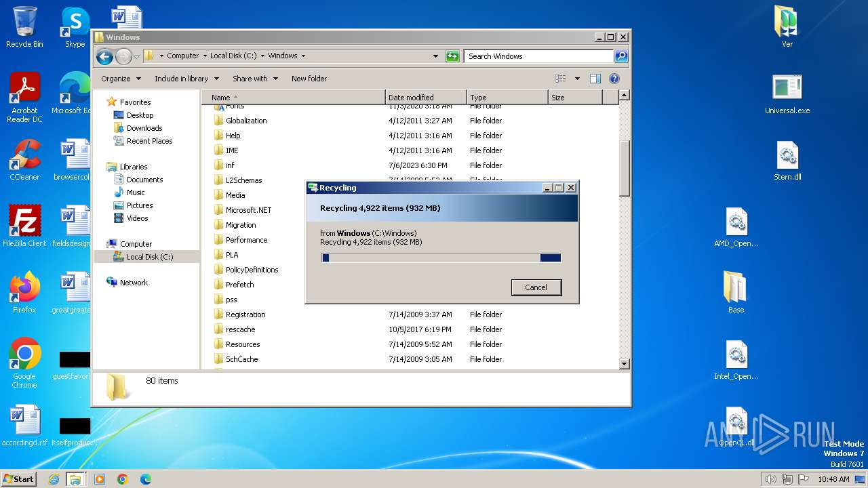Open the Organize dropdown menu

(121, 79)
